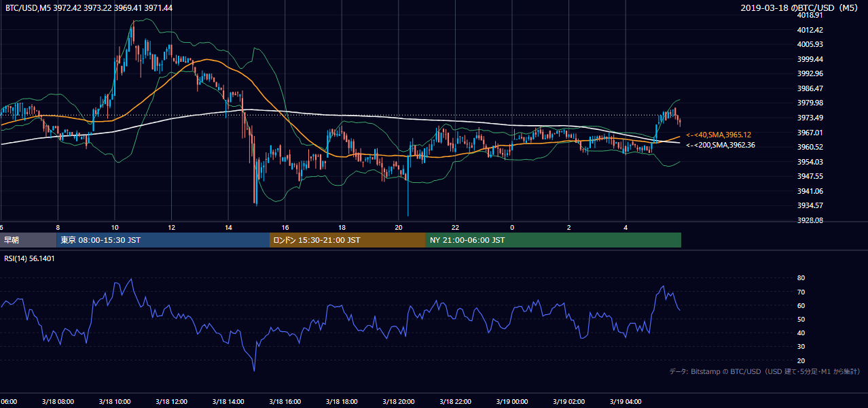Click RSI axis level 30
This screenshot has width=868, height=408.
[x=801, y=347]
